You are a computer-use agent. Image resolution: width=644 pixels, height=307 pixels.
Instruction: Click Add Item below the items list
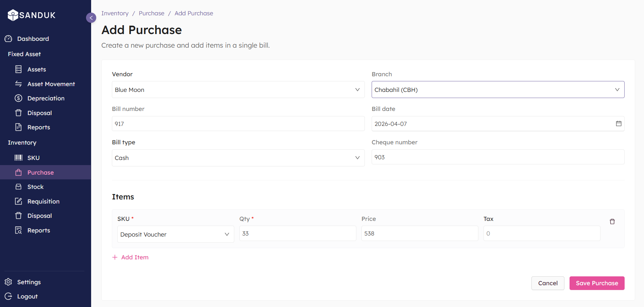(x=130, y=257)
